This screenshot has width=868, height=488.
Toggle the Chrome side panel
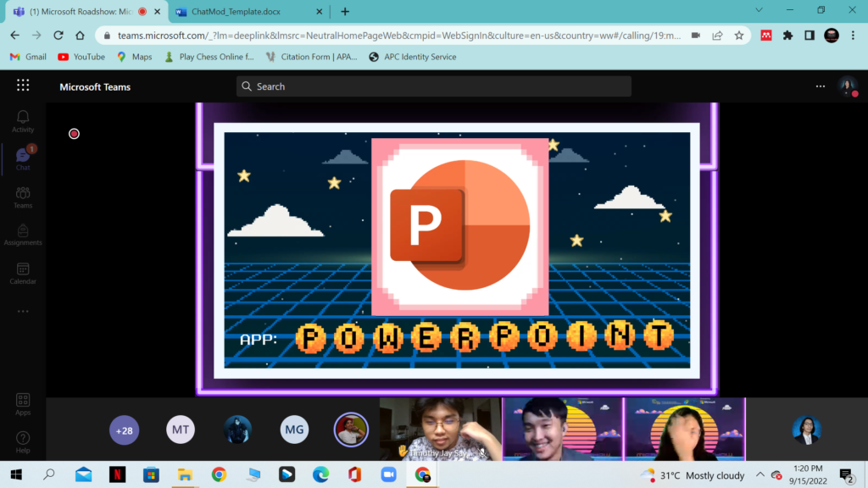pyautogui.click(x=810, y=36)
